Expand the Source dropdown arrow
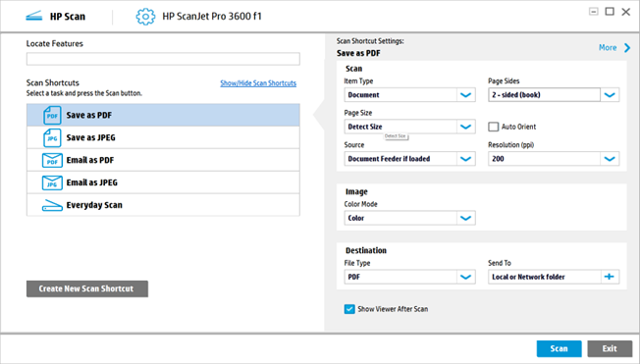Viewport: 640px width, 364px height. pos(465,159)
